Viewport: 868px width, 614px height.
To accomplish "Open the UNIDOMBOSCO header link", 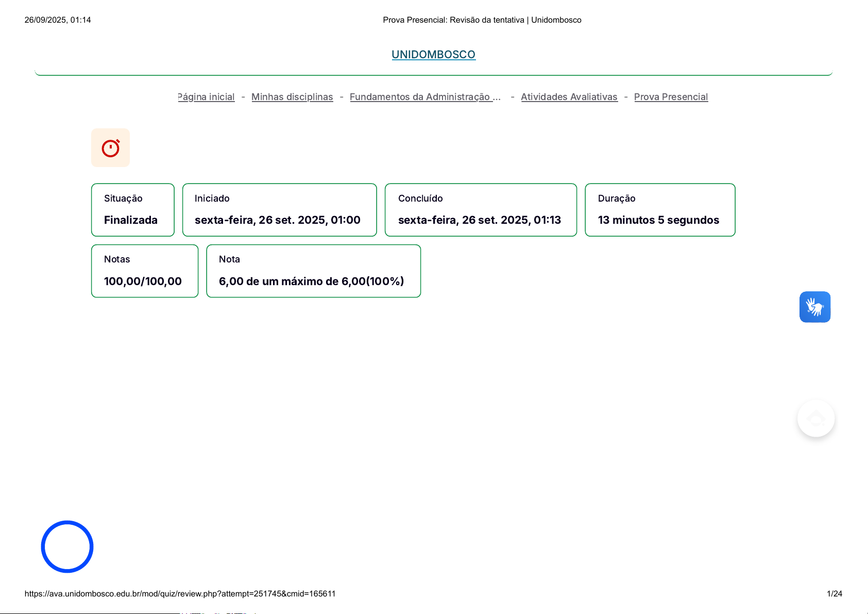I will [433, 55].
